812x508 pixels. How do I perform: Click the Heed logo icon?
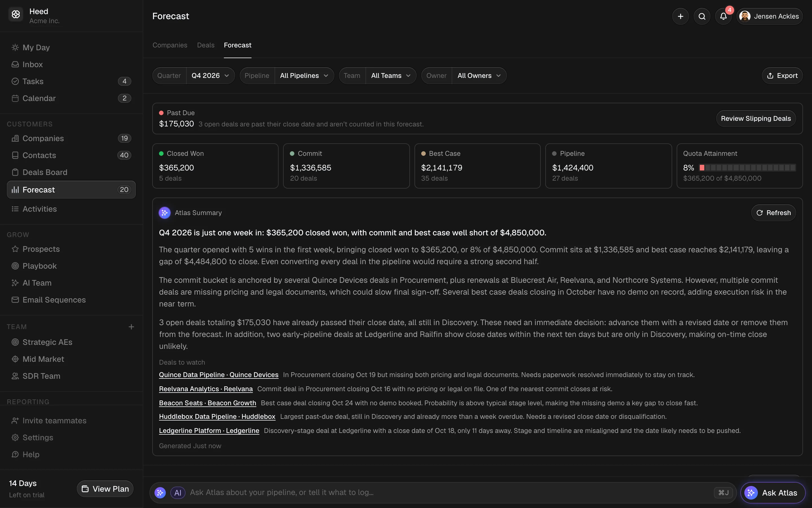16,14
